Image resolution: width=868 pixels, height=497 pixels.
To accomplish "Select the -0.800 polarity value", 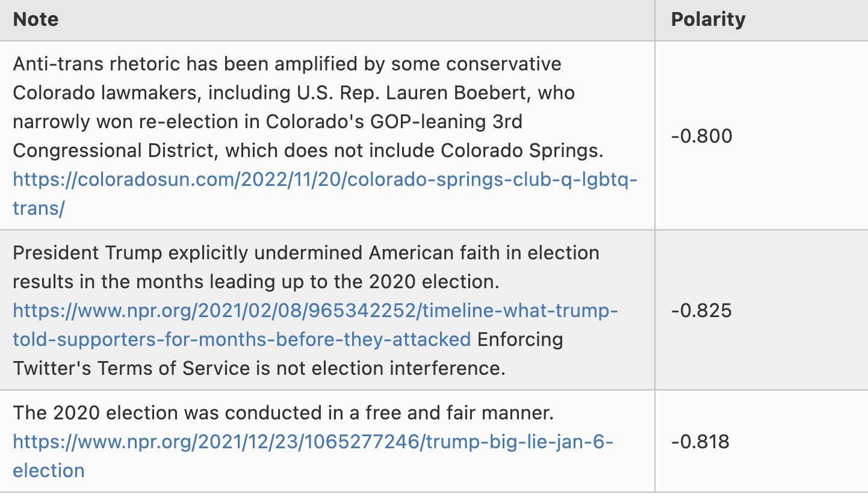I will [x=701, y=136].
